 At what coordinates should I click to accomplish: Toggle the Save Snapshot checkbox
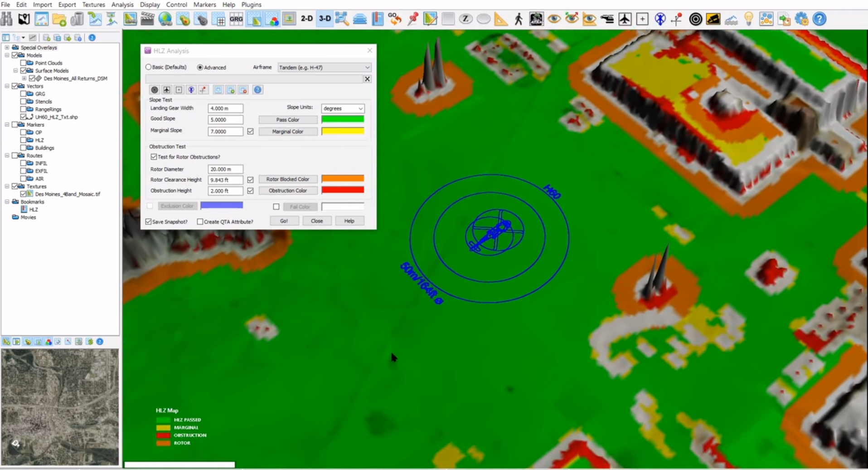[x=149, y=222]
